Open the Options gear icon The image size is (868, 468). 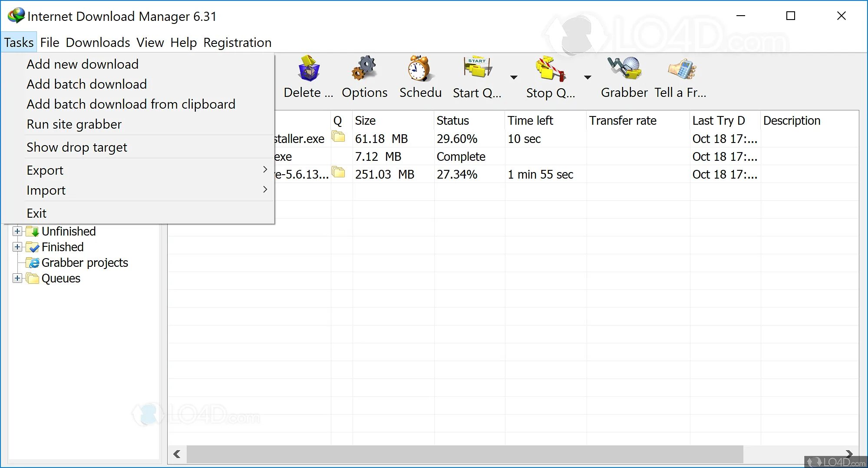click(x=364, y=69)
